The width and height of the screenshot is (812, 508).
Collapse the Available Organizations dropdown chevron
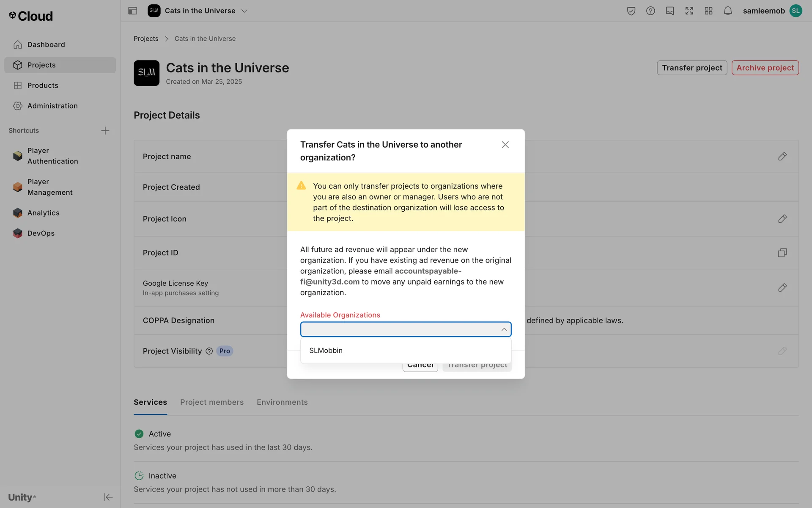(x=504, y=329)
